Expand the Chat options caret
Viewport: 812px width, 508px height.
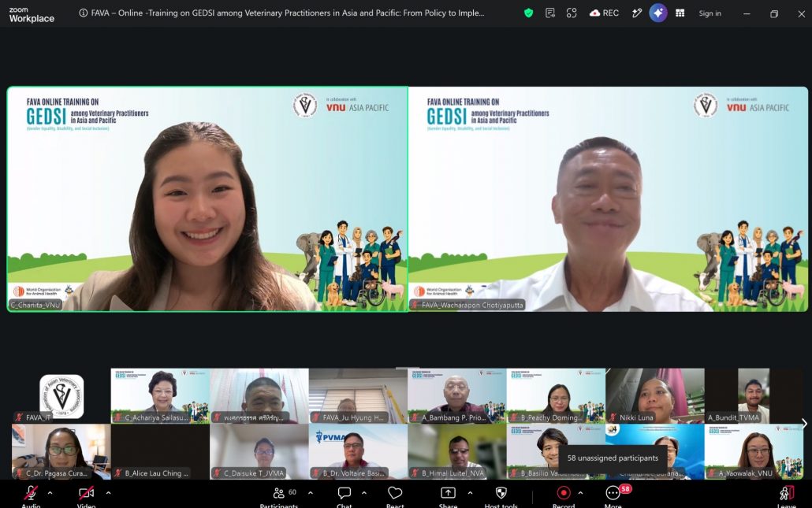(x=364, y=493)
